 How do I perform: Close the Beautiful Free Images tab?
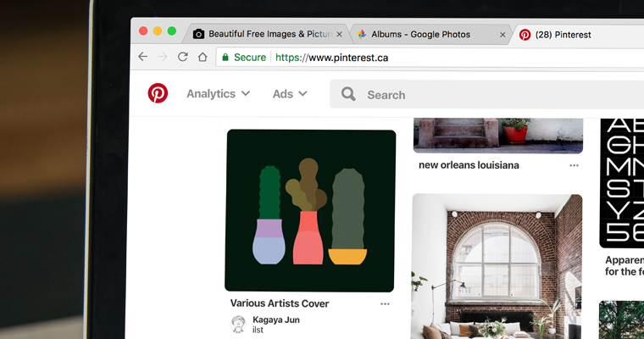339,35
